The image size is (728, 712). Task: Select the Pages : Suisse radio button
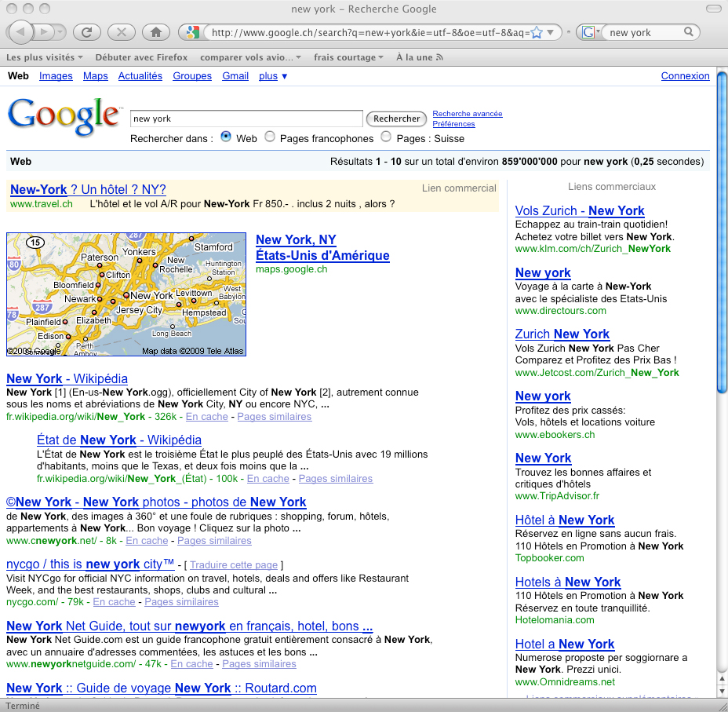[386, 137]
